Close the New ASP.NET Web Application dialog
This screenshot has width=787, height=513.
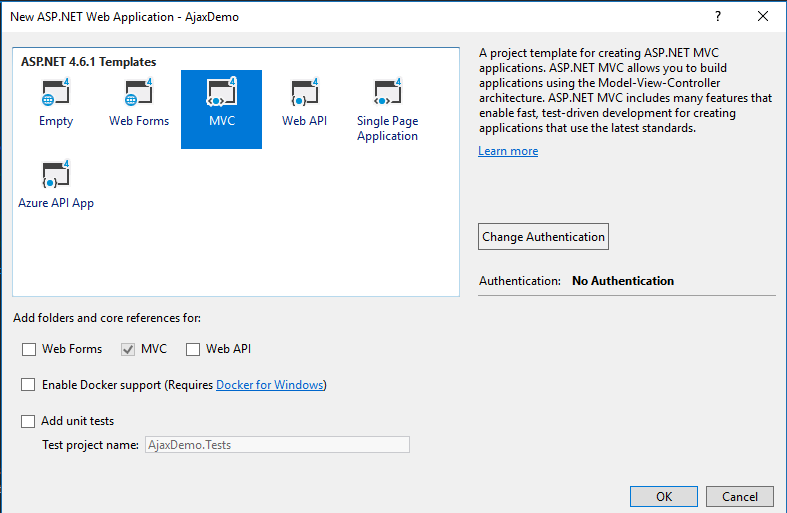[763, 16]
